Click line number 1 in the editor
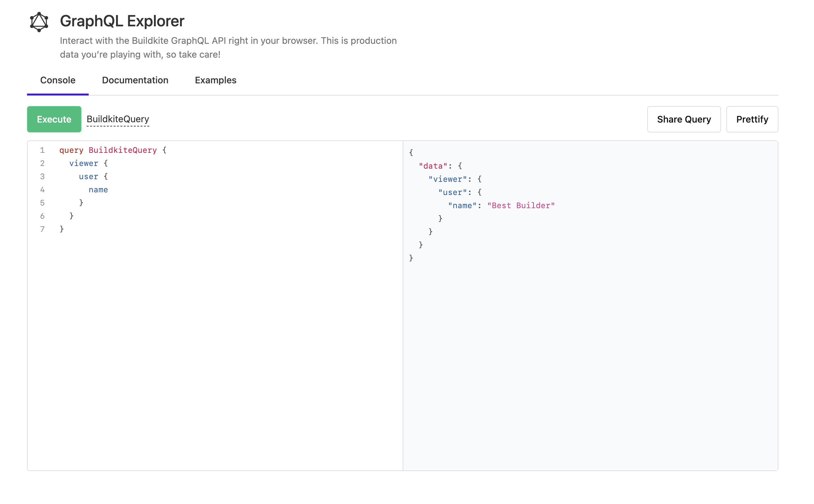The image size is (814, 504). [x=43, y=150]
